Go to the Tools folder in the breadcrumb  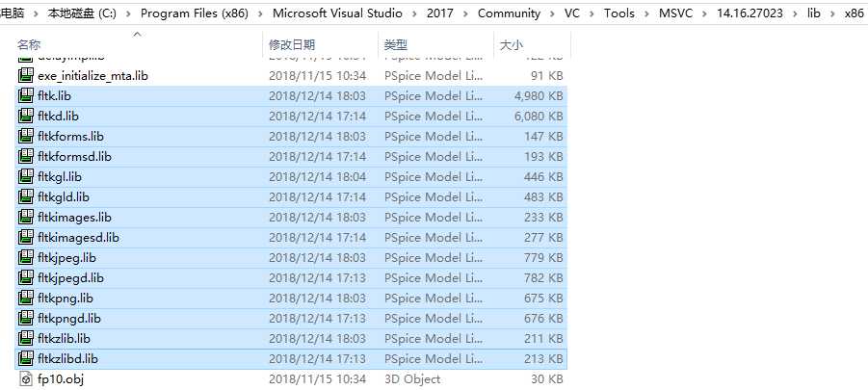pyautogui.click(x=618, y=13)
